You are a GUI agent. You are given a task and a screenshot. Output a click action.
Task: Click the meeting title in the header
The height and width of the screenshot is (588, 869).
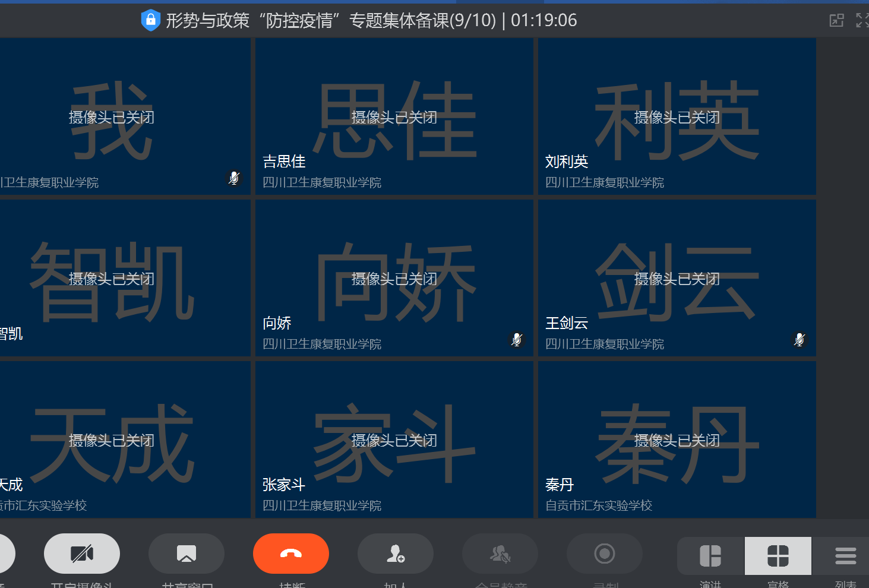coord(330,20)
